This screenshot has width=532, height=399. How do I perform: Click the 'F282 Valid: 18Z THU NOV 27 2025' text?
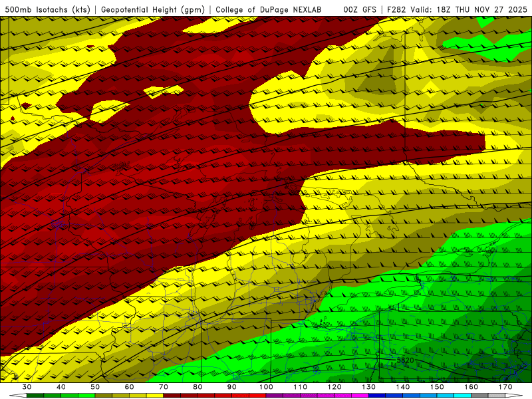coord(457,10)
